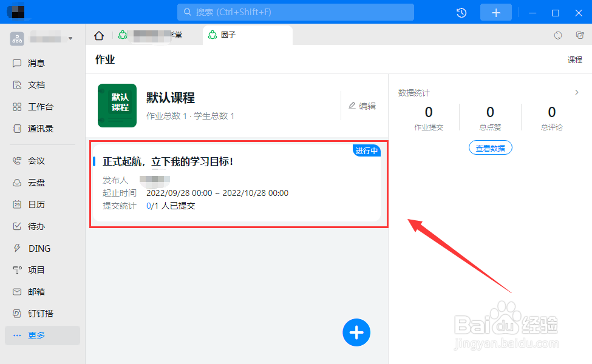Start a 会议 (Meeting) from the sidebar
Image resolution: width=592 pixels, height=364 pixels.
38,161
